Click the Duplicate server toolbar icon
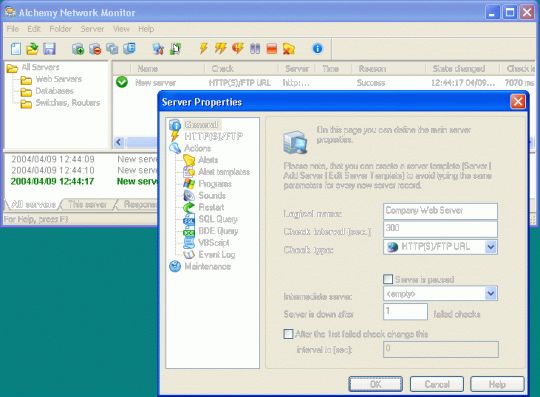This screenshot has height=397, width=540. click(112, 49)
